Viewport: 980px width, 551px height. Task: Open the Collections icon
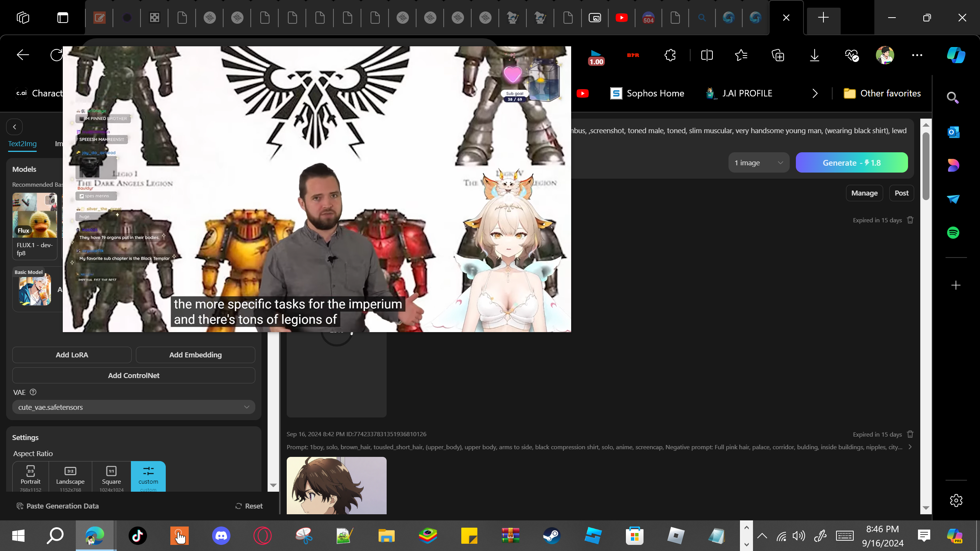778,55
